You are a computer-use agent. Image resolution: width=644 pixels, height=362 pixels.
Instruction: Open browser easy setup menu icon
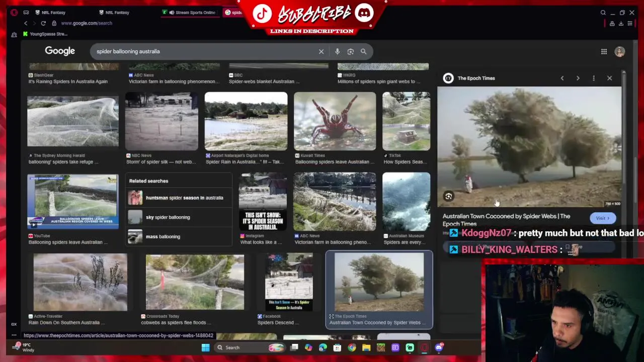tap(630, 23)
